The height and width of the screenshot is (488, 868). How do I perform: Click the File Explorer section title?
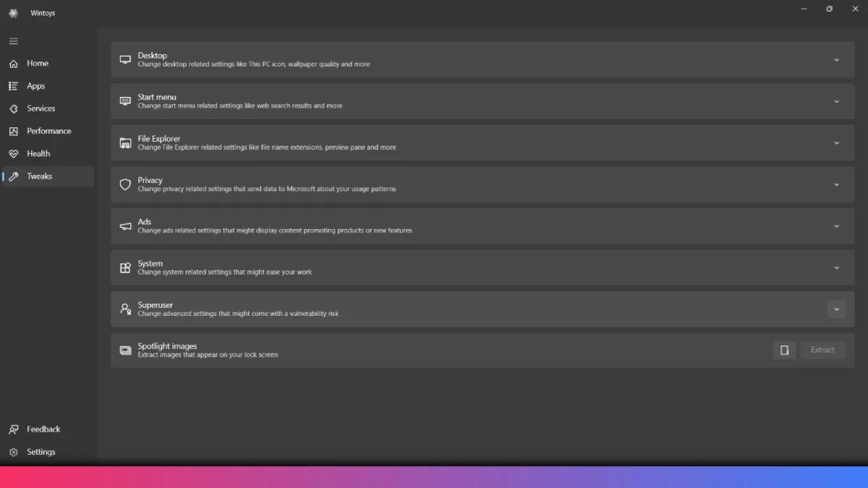click(x=159, y=139)
